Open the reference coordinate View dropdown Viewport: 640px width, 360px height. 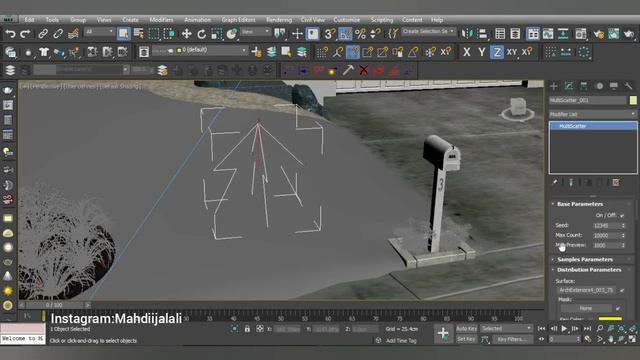[256, 32]
